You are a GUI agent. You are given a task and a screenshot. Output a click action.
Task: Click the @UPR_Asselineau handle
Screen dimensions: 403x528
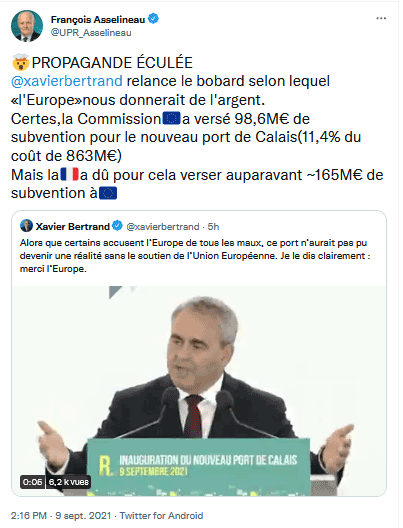click(x=91, y=33)
